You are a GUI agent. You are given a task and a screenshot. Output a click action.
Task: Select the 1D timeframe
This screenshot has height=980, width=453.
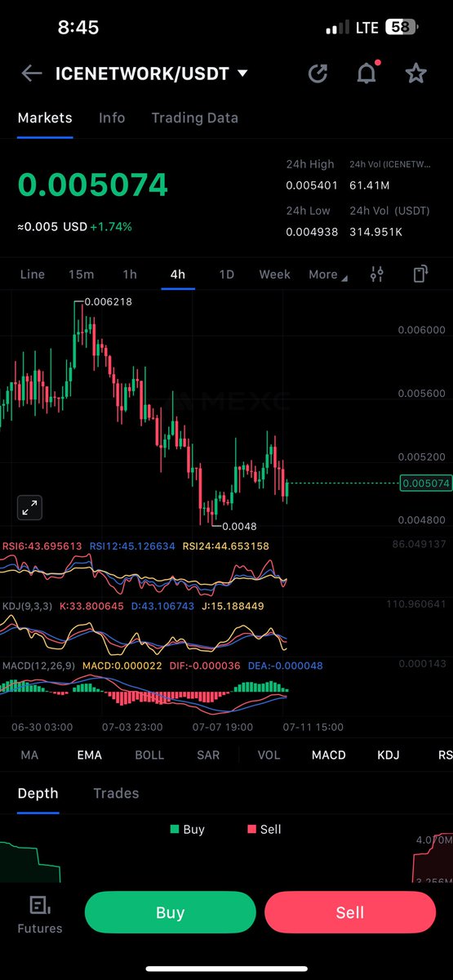(x=226, y=274)
